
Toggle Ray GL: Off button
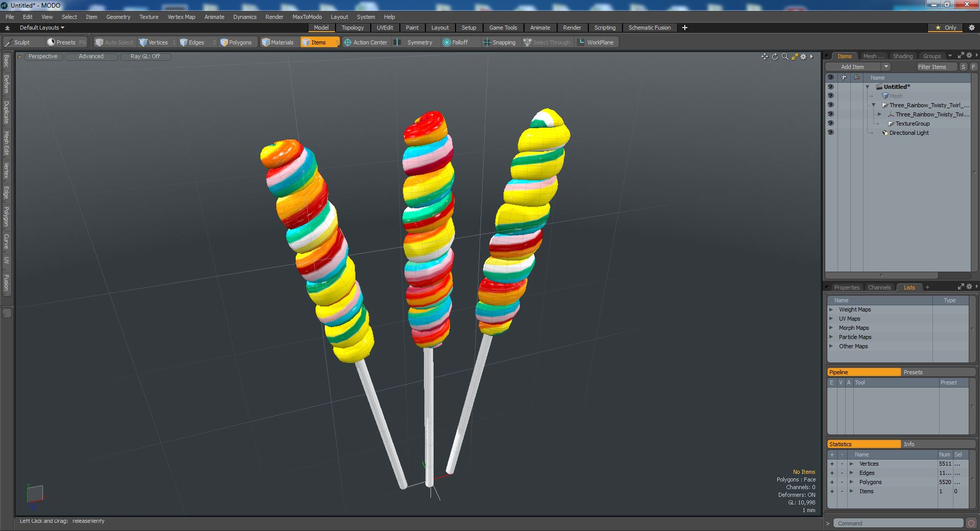tap(145, 57)
